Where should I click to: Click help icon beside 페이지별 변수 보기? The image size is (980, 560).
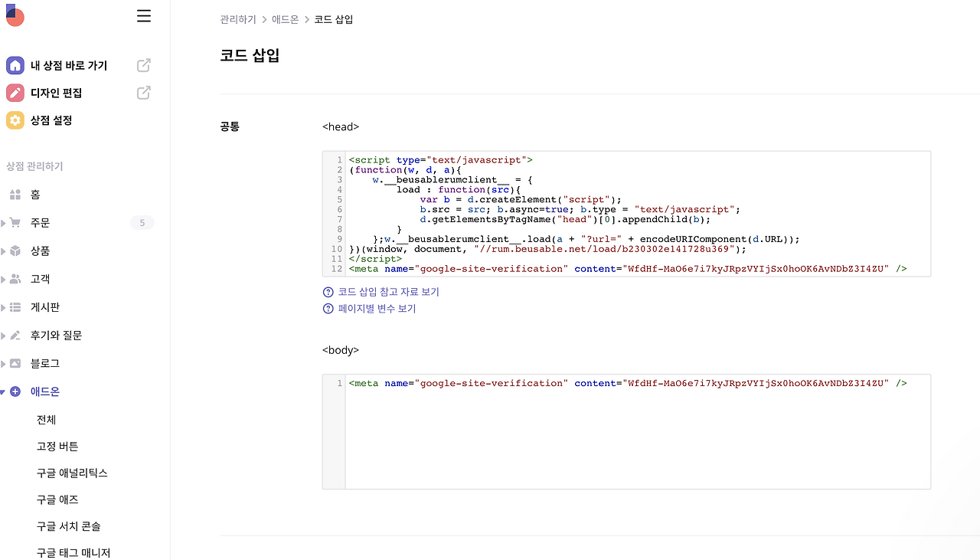[328, 309]
